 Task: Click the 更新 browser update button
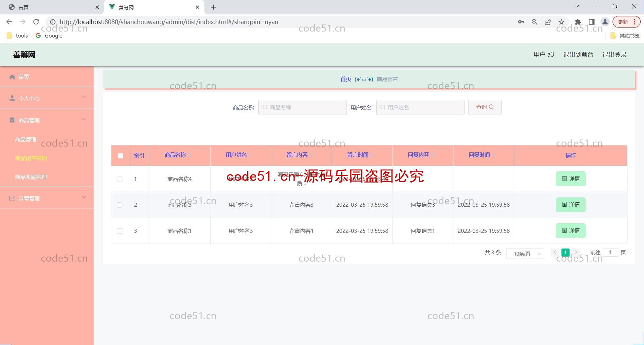pyautogui.click(x=626, y=22)
